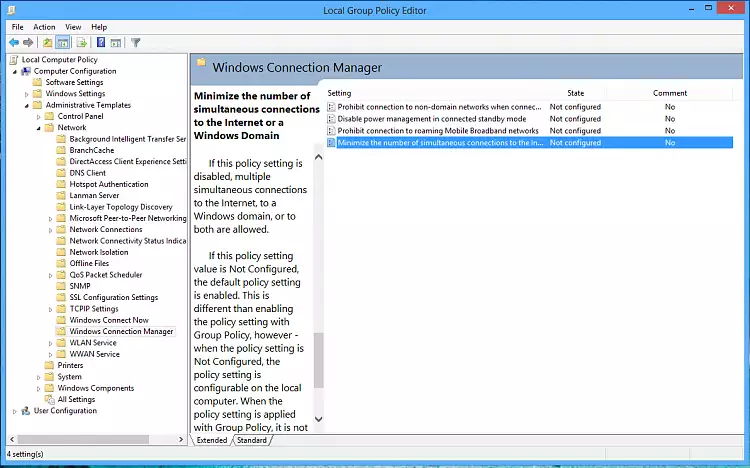Click the State column header
Viewport: 750px width, 468px height.
pos(576,93)
